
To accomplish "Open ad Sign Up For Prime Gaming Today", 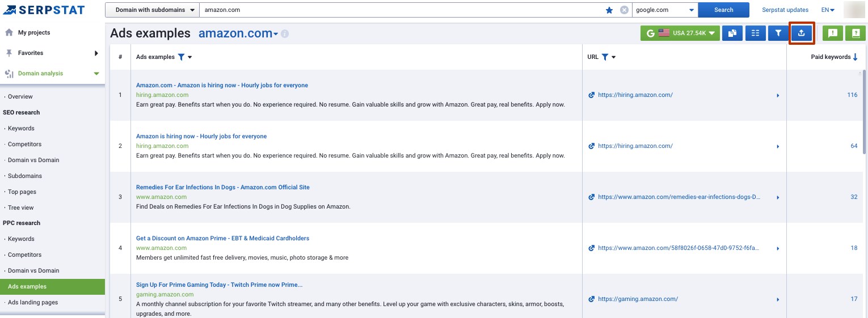I will (x=219, y=285).
